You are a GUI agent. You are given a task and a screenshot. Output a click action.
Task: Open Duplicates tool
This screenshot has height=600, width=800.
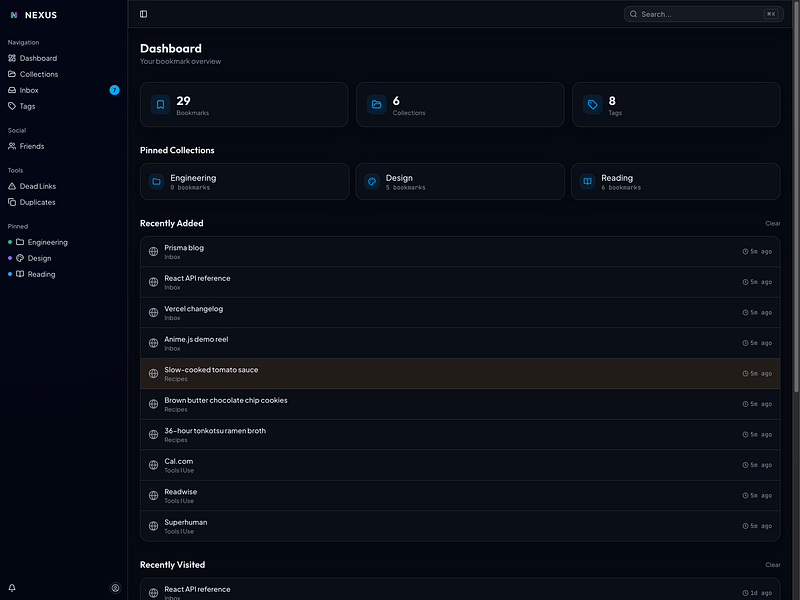tap(63, 203)
